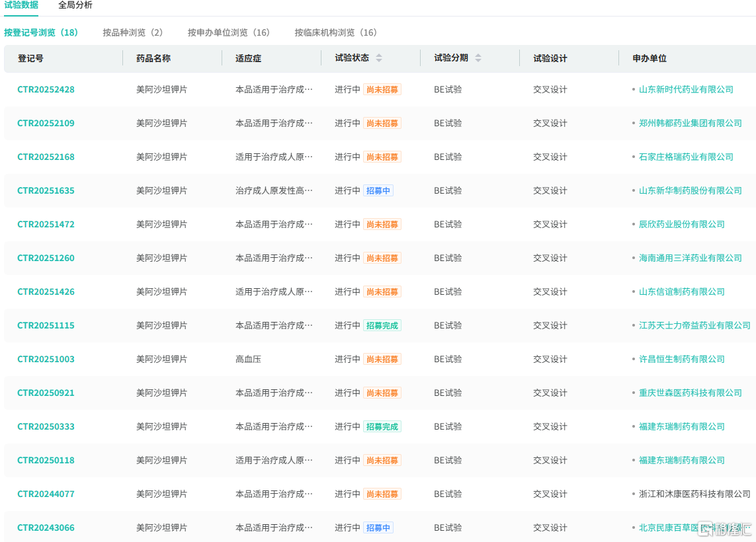756x542 pixels.
Task: Click 治疗成人原发性高… indication cell
Action: [274, 191]
